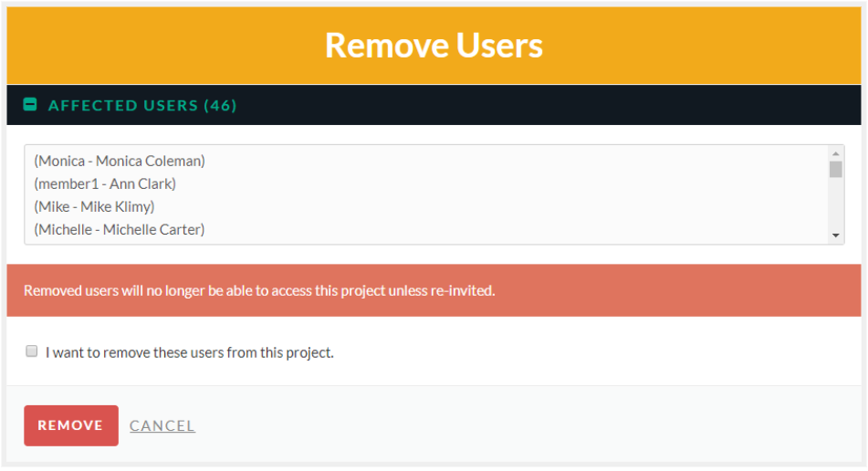Collapse the Affected Users section icon
The width and height of the screenshot is (868, 471).
(30, 104)
